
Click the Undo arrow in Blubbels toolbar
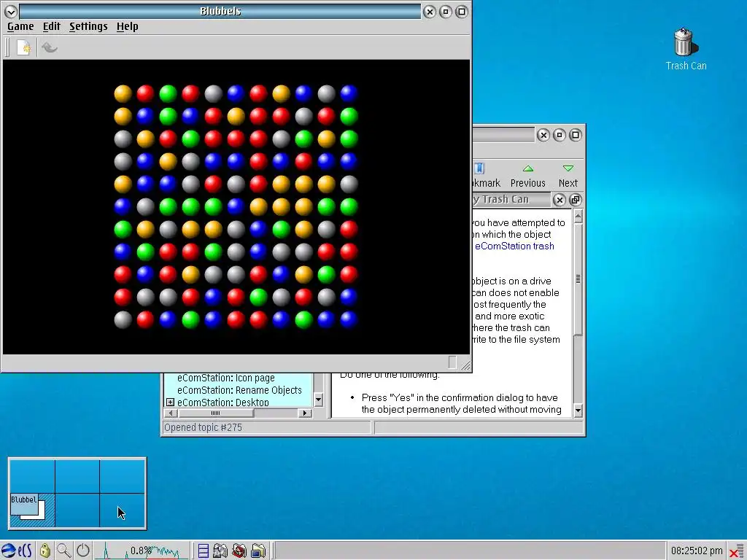tap(49, 47)
